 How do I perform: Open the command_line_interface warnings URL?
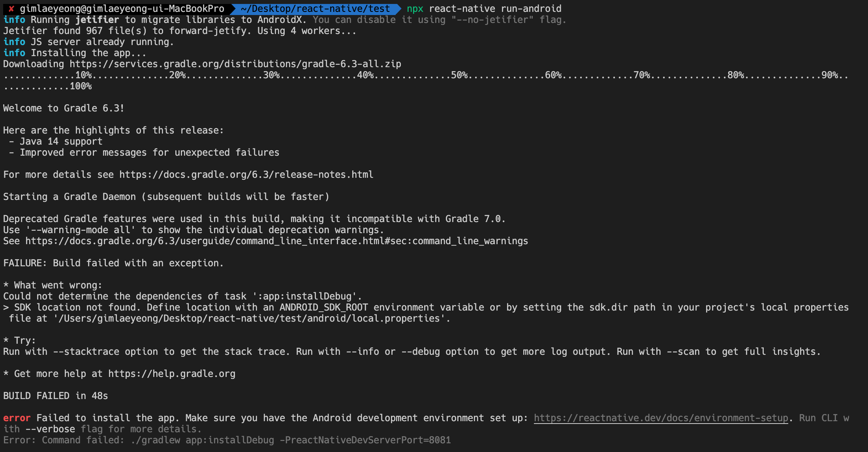(276, 241)
